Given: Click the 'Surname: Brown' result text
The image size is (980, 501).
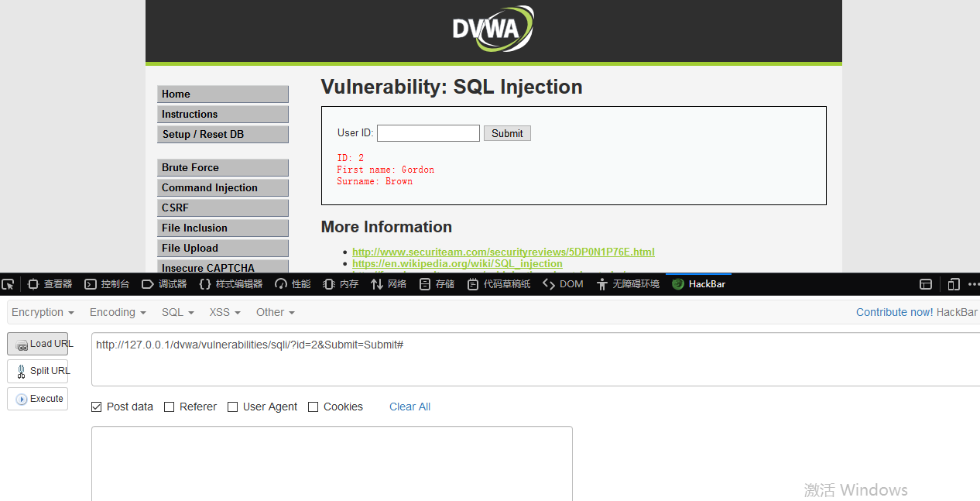Looking at the screenshot, I should 375,181.
